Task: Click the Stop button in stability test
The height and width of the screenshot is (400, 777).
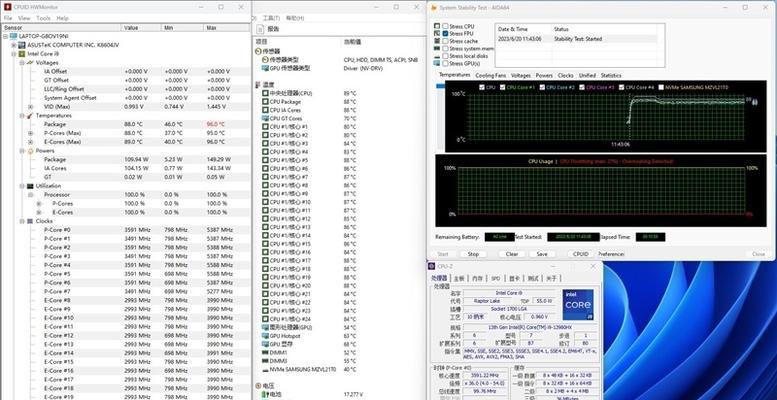Action: (473, 254)
